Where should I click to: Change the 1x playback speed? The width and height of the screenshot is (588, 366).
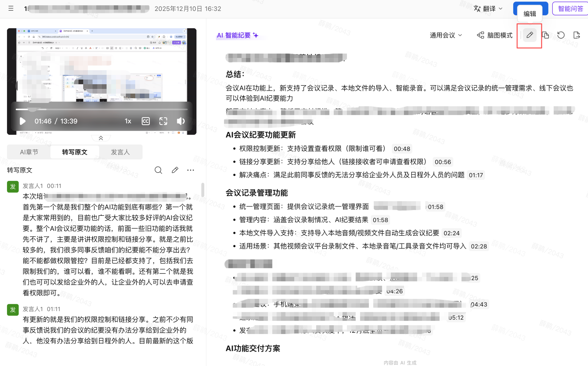pyautogui.click(x=128, y=121)
